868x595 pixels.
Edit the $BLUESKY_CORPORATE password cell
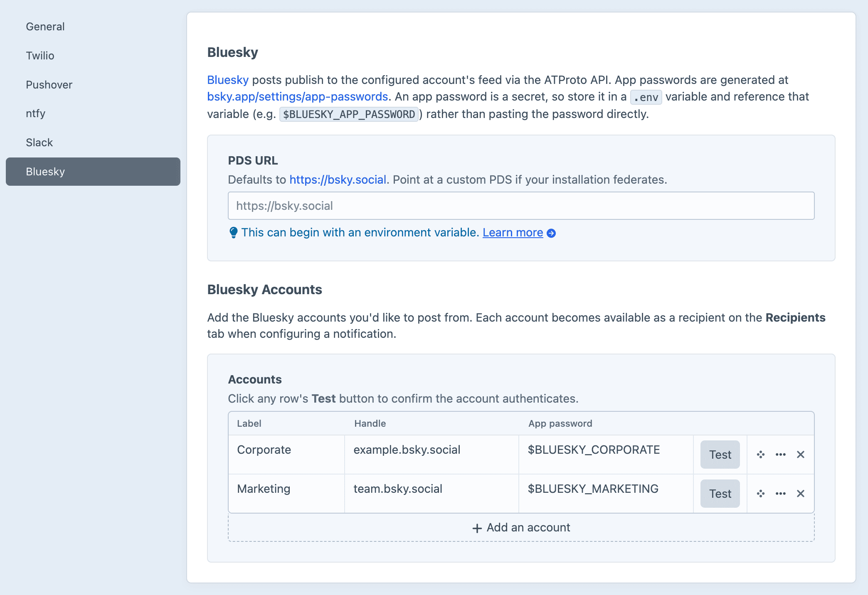(606, 455)
